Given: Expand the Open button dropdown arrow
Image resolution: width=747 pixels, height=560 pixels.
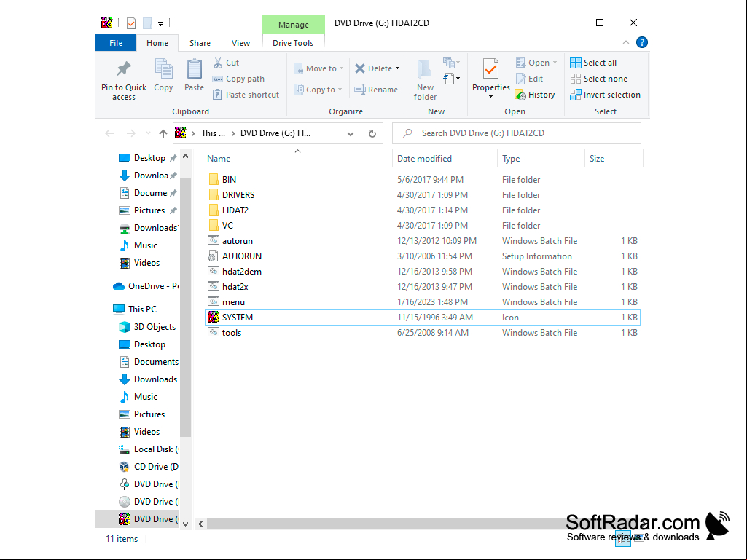Looking at the screenshot, I should pyautogui.click(x=555, y=63).
